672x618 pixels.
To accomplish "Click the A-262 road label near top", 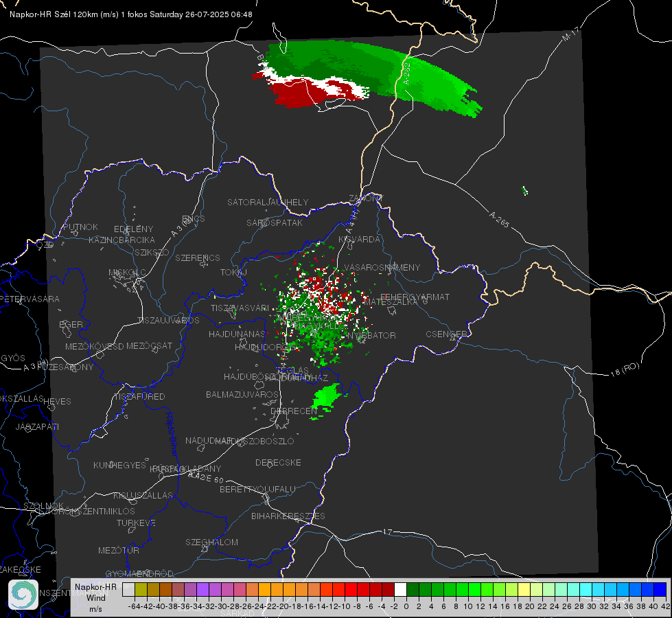I will pyautogui.click(x=406, y=73).
